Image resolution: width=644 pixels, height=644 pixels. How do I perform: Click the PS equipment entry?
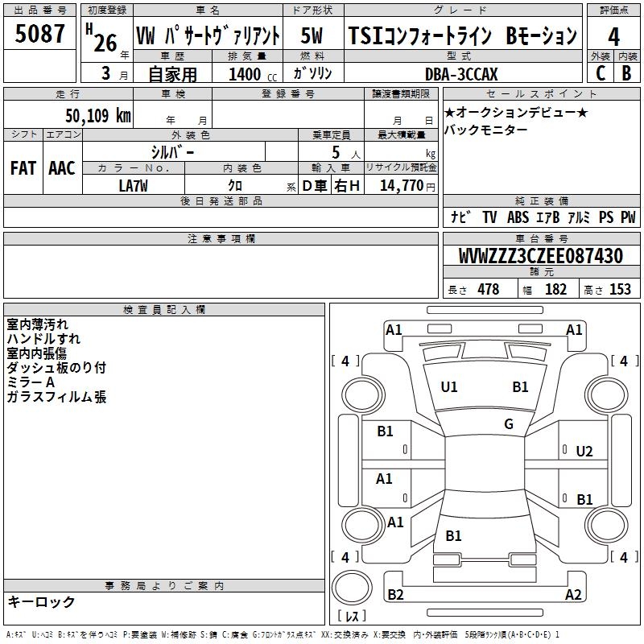tap(606, 217)
